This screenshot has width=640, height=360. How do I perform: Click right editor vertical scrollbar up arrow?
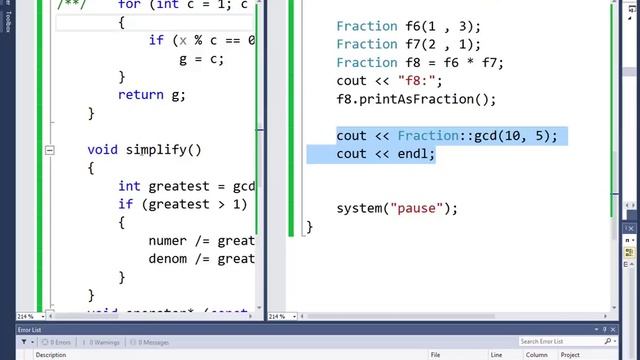click(x=614, y=2)
